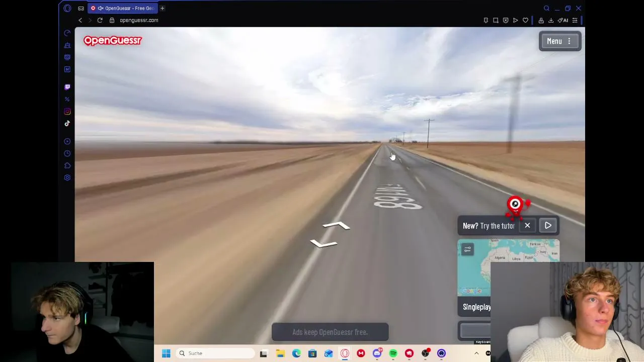Open Instagram in the sidebar
Image resolution: width=644 pixels, height=362 pixels.
(x=67, y=111)
